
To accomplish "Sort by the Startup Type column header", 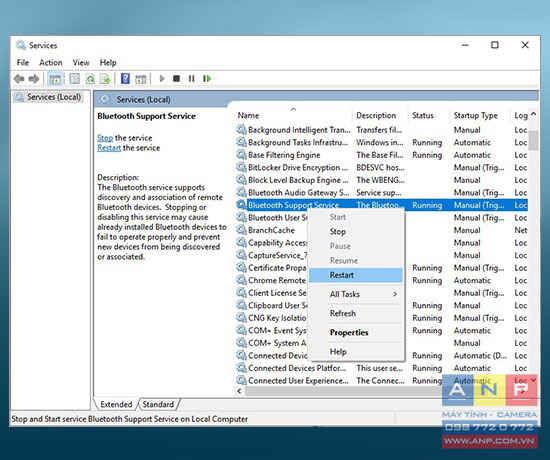I will click(479, 115).
